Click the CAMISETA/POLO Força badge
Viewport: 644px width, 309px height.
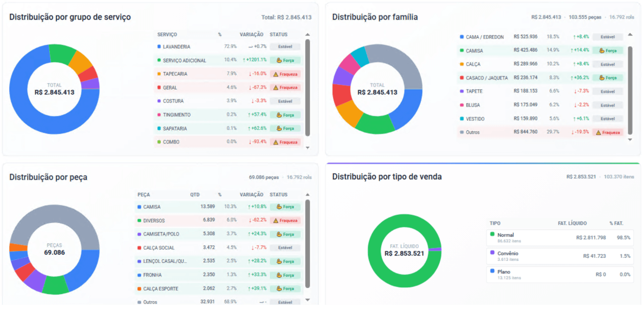coord(285,234)
